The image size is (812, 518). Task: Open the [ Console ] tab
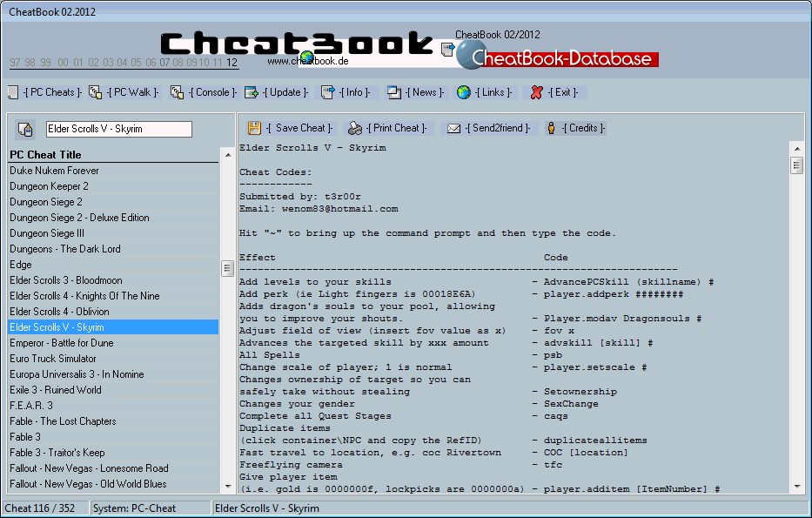tap(212, 93)
